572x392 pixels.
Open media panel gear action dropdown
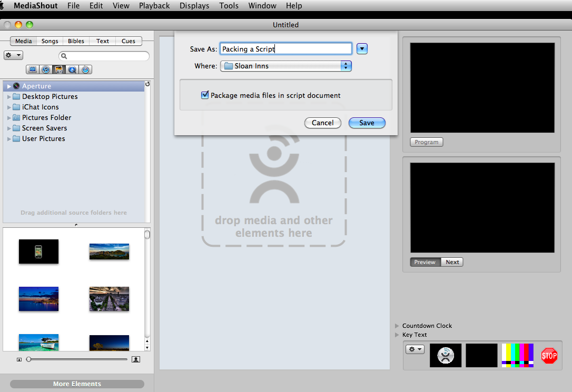14,55
